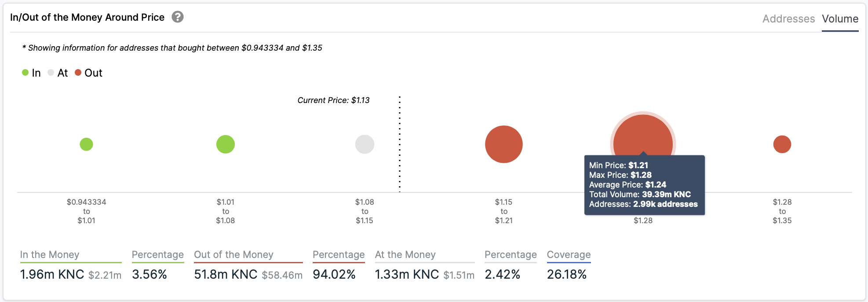Screen dimensions: 868x302
Task: Click the 94.02% percentage value
Action: [x=334, y=274]
